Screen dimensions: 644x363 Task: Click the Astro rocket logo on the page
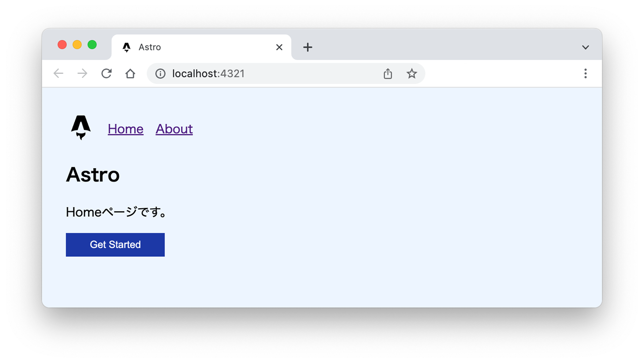[x=80, y=127]
